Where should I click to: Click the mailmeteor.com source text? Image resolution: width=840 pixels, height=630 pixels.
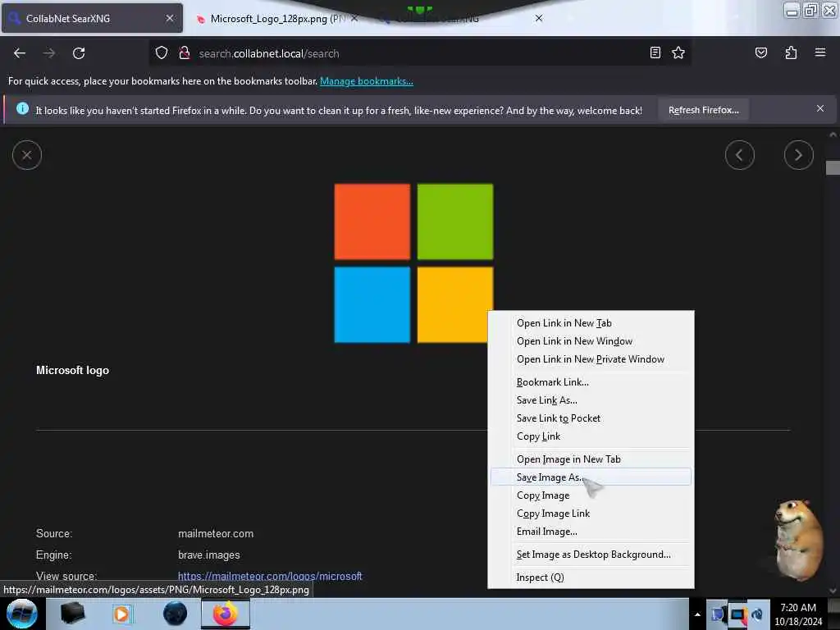(216, 533)
